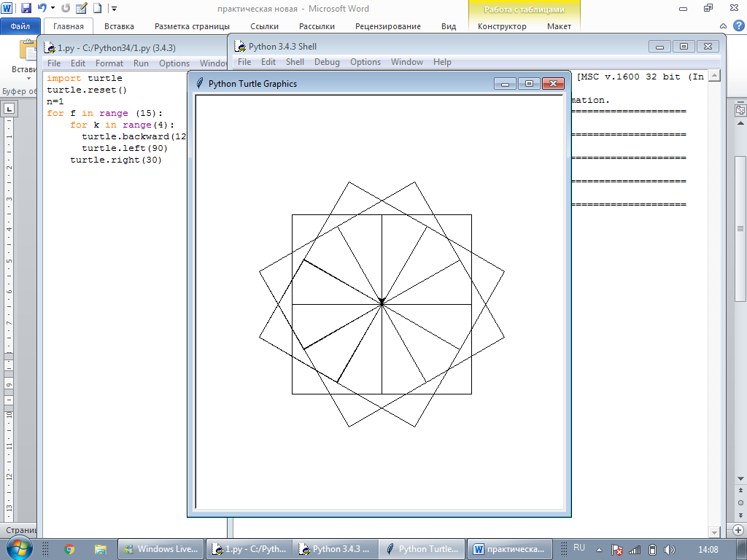Open the Конструктор table tools tab
Viewport: 747px width, 560px height.
pos(502,26)
